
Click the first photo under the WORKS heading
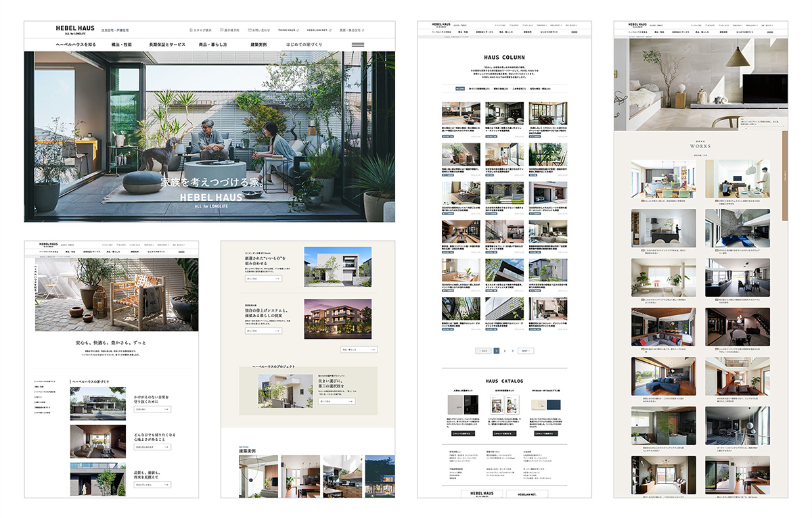663,179
